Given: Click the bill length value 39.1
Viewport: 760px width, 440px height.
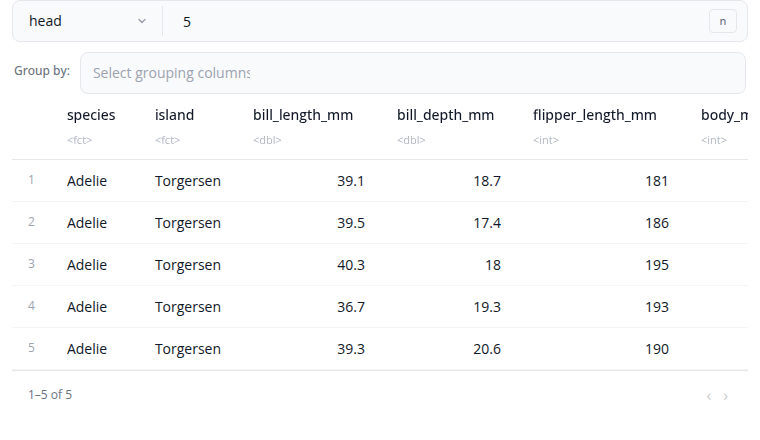Looking at the screenshot, I should click(350, 181).
